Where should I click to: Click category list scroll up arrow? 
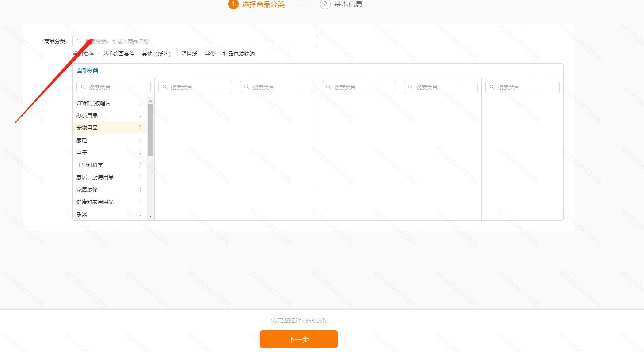click(x=150, y=100)
